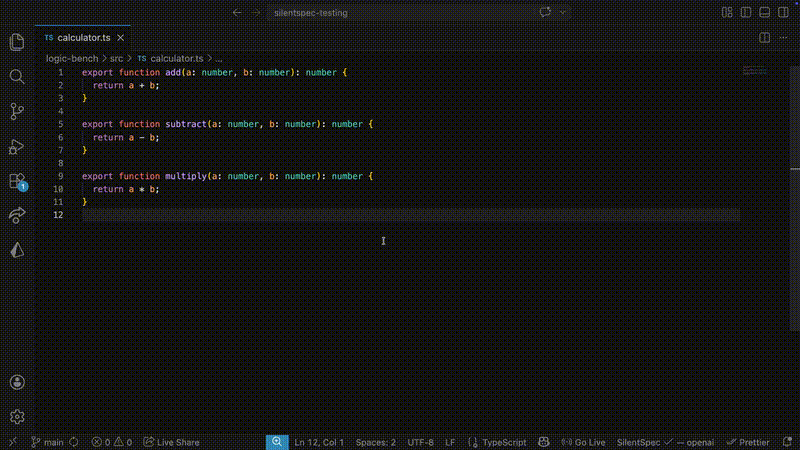The height and width of the screenshot is (450, 800).
Task: Change indentation via Spaces: 2
Action: click(x=376, y=442)
